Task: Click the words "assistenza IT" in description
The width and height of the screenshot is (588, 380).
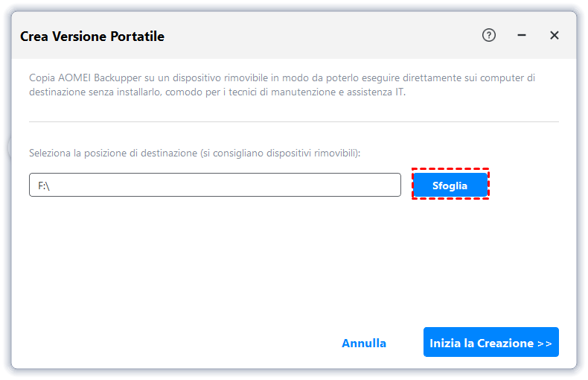Action: [x=378, y=92]
